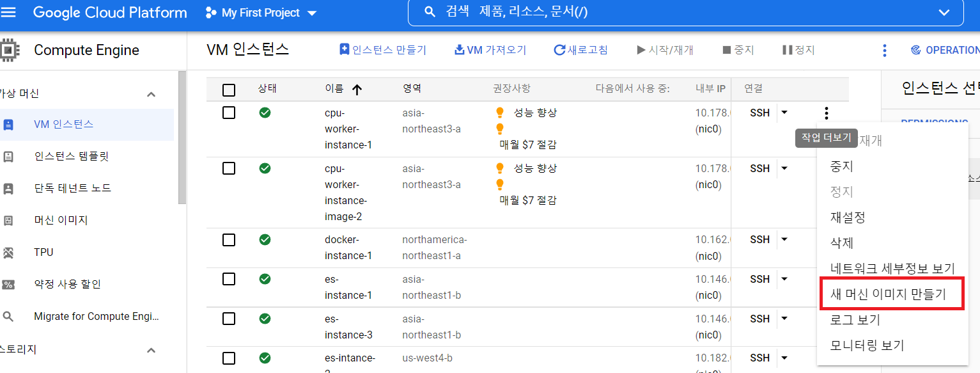Image resolution: width=980 pixels, height=373 pixels.
Task: Check the cpu-worker-instance-1 row checkbox
Action: pos(229,113)
